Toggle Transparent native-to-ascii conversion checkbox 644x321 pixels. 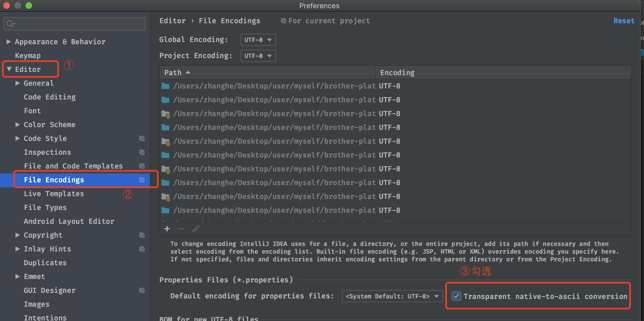pyautogui.click(x=456, y=296)
